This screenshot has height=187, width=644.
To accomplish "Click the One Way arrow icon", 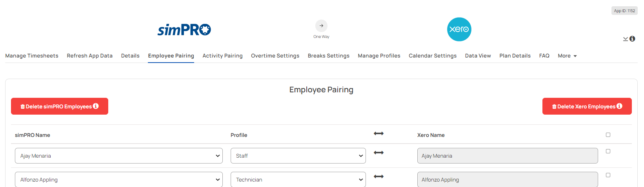I will (x=321, y=26).
